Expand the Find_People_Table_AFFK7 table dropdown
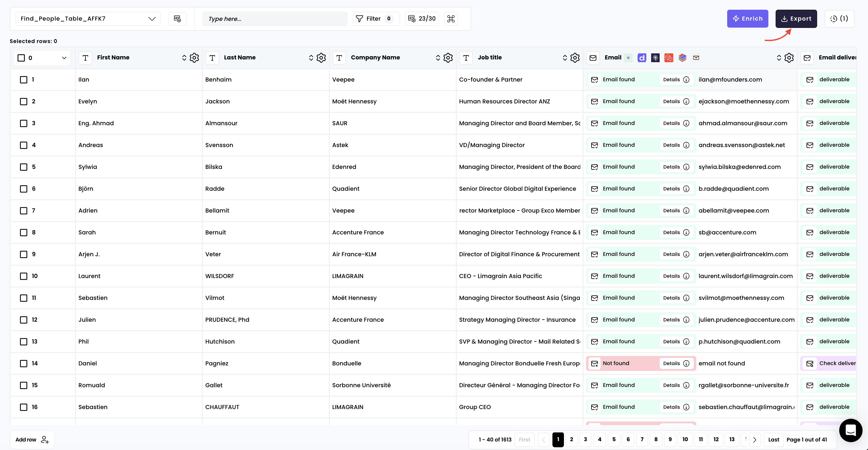868x450 pixels. 152,18
